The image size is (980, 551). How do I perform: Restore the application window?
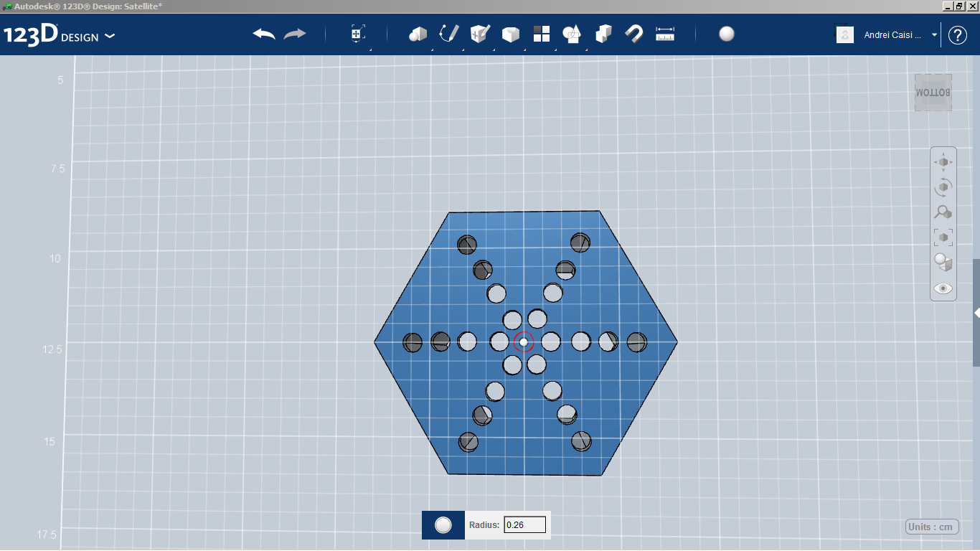959,6
